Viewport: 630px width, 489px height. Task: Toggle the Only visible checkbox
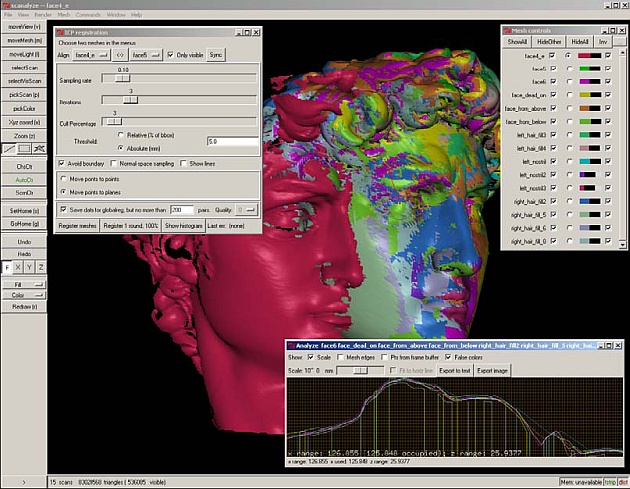point(170,55)
